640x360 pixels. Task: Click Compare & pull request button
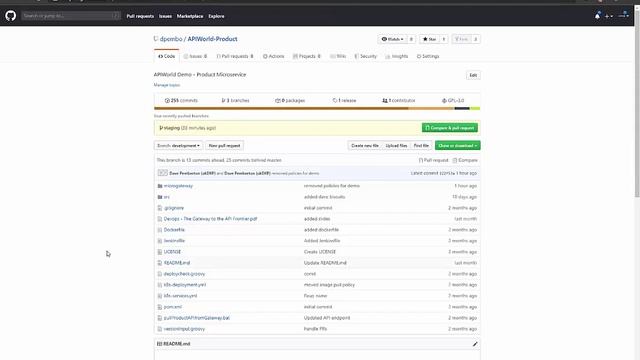[x=450, y=128]
